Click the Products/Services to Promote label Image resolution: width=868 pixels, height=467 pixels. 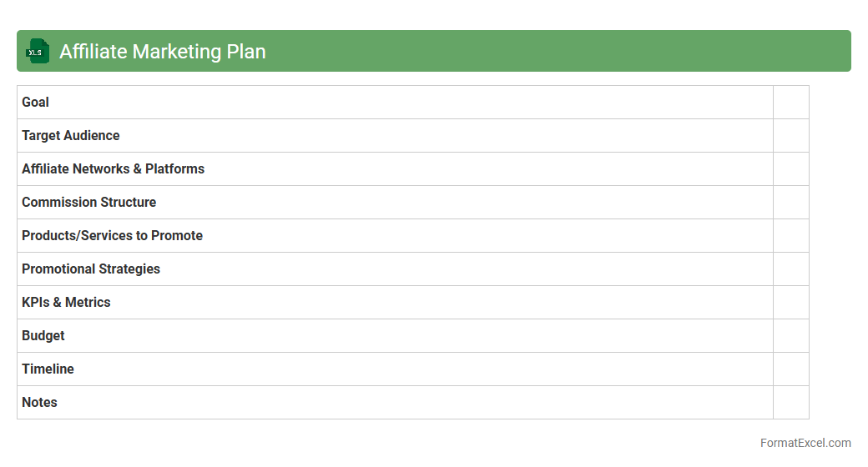click(113, 235)
